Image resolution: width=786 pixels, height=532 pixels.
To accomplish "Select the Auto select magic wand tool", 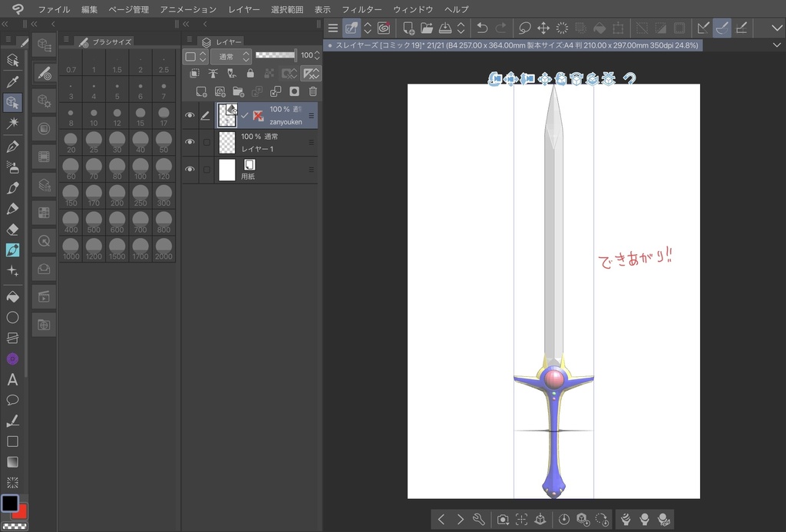I will [x=12, y=123].
